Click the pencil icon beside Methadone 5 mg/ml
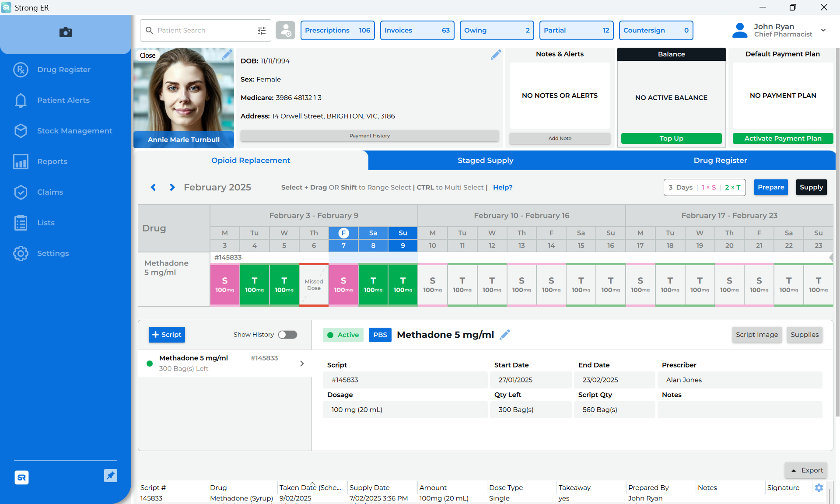 [505, 335]
